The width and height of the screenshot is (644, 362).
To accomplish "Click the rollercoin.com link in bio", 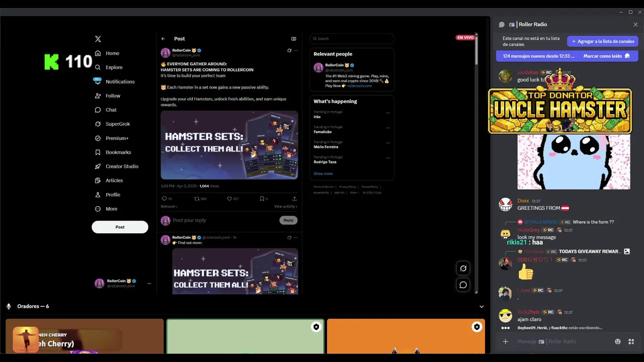I will [359, 86].
